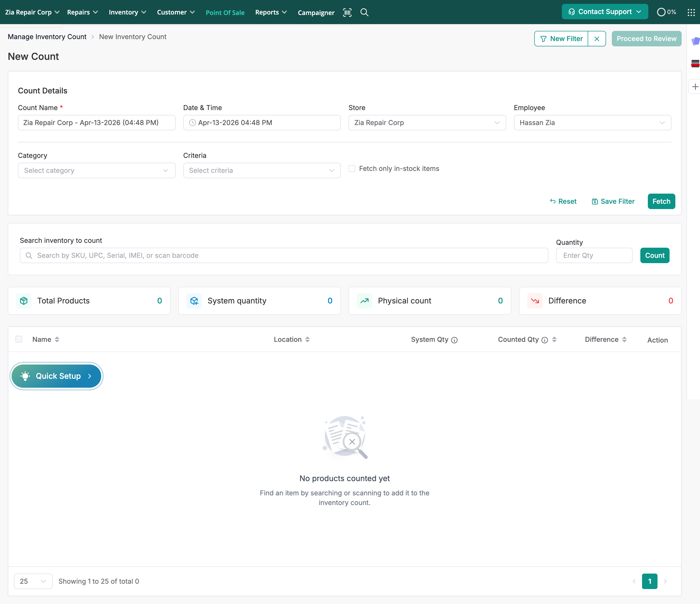
Task: Open the Select criteria dropdown
Action: 262,170
